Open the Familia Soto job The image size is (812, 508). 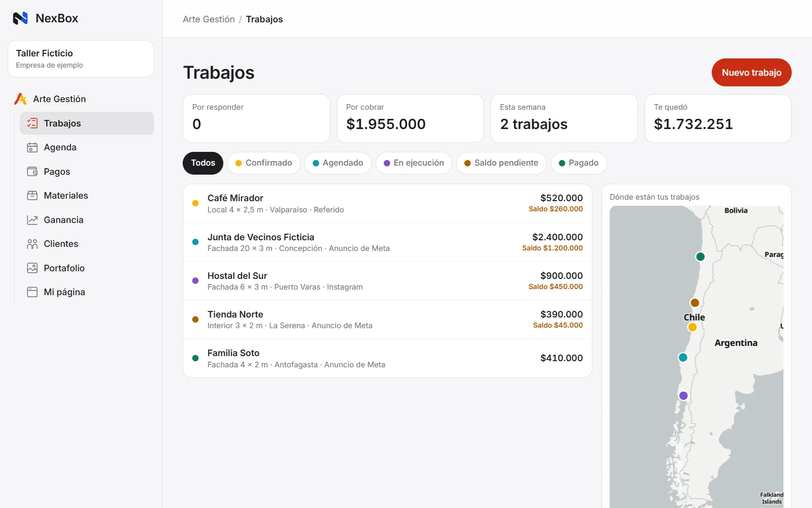coord(388,358)
